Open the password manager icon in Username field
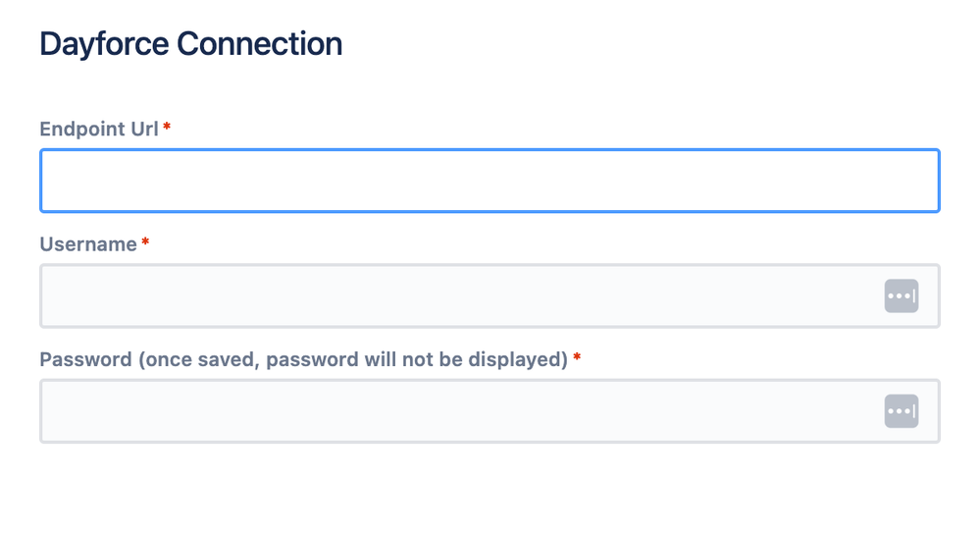Screen dimensions: 980x533 tap(902, 295)
